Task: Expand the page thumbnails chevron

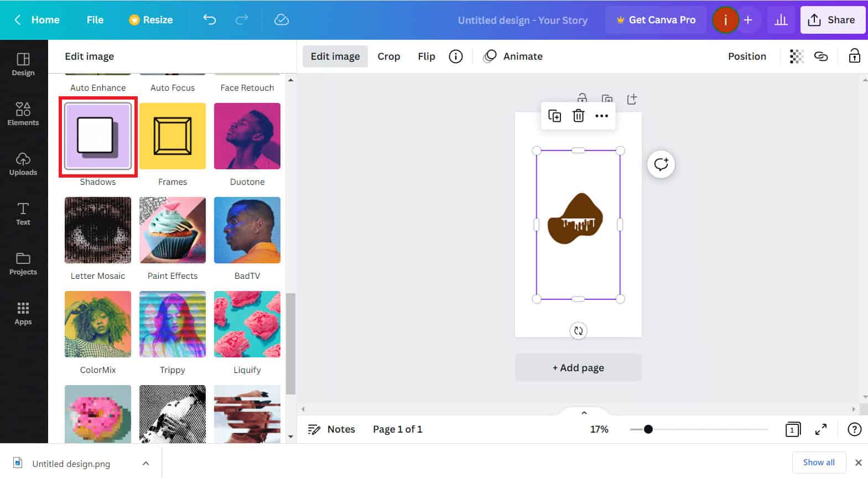Action: tap(584, 413)
